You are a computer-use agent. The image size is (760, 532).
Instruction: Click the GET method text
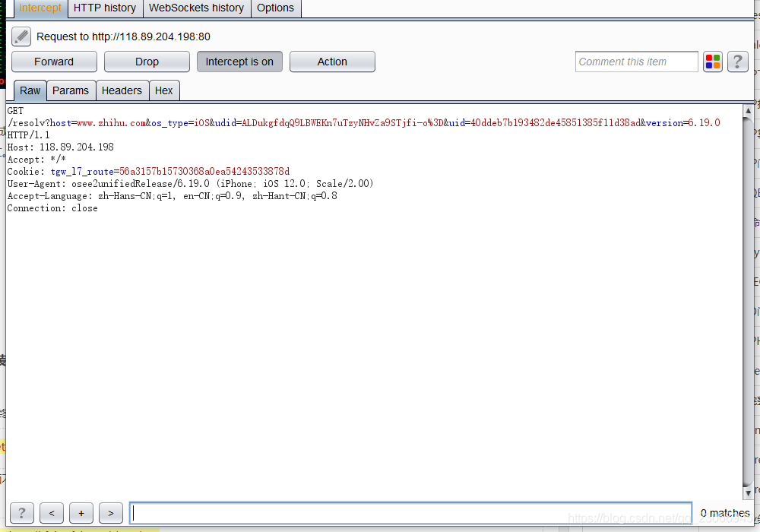[x=15, y=111]
